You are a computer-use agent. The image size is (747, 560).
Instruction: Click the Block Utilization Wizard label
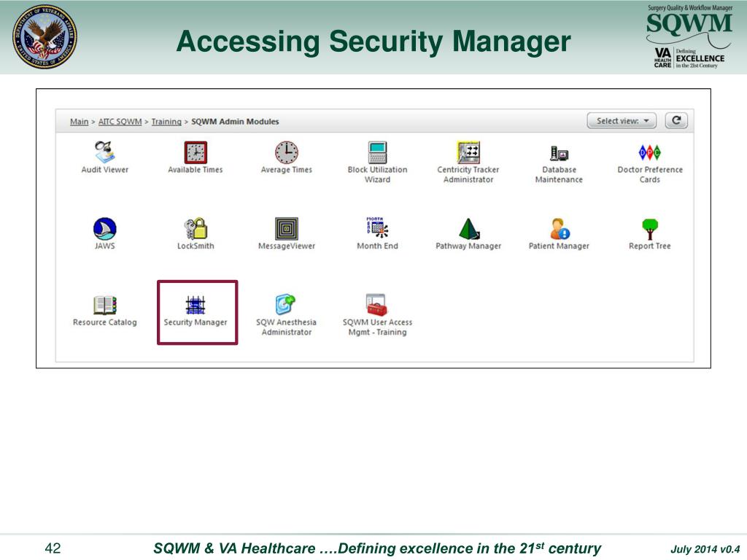[377, 174]
